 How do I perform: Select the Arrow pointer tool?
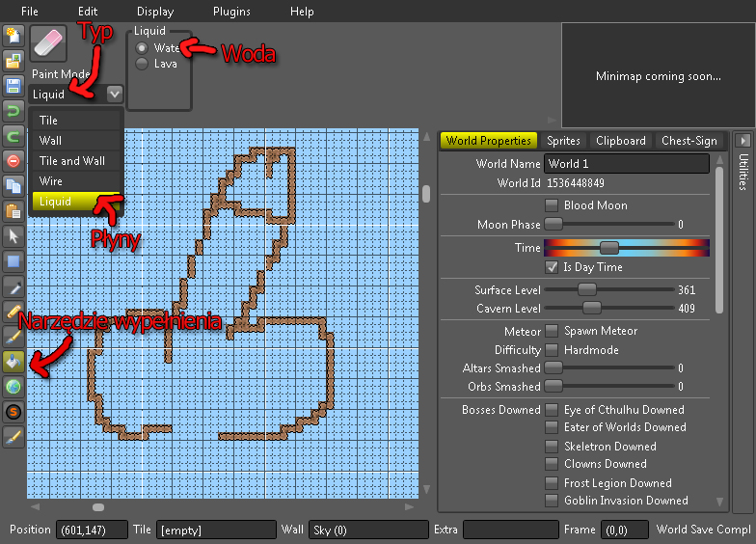[13, 236]
